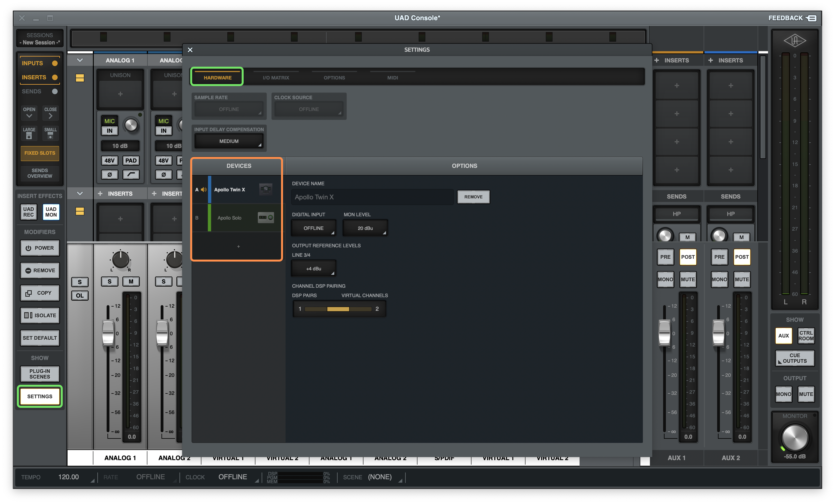
Task: Click the Copy modifier button
Action: pos(40,293)
